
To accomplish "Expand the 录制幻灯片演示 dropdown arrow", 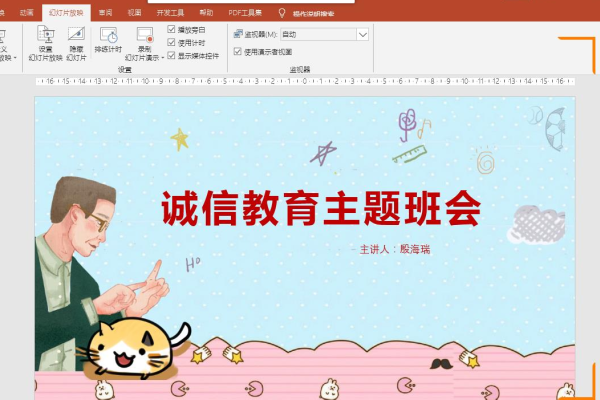I will click(162, 58).
